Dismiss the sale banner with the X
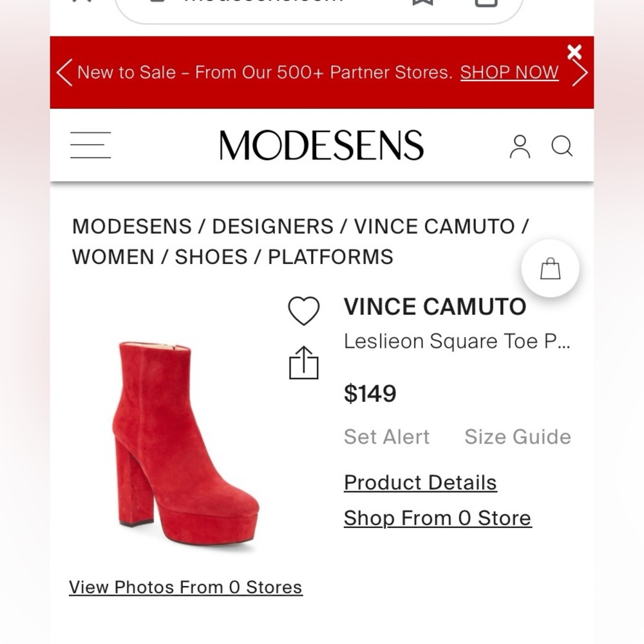 575,52
